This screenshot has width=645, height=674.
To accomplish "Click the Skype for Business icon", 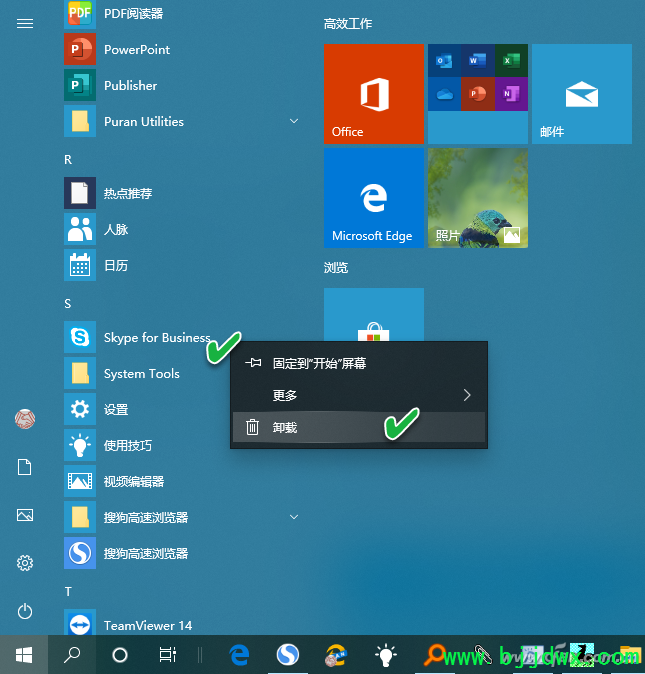I will 80,337.
